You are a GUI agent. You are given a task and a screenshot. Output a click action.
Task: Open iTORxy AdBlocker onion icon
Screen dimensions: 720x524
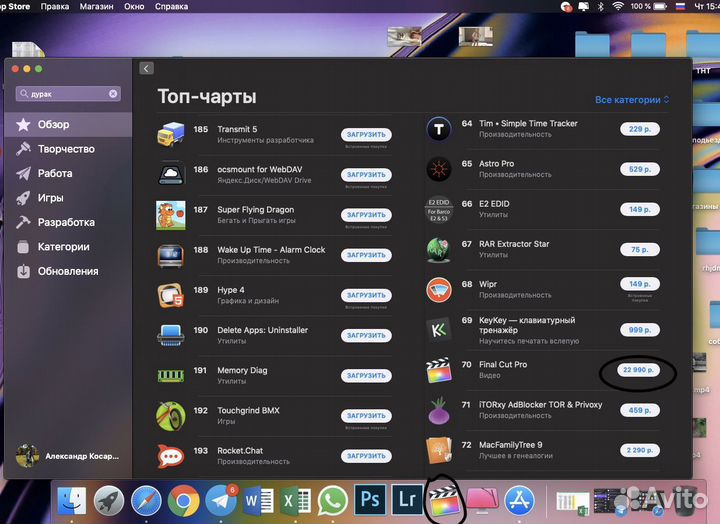pyautogui.click(x=439, y=410)
